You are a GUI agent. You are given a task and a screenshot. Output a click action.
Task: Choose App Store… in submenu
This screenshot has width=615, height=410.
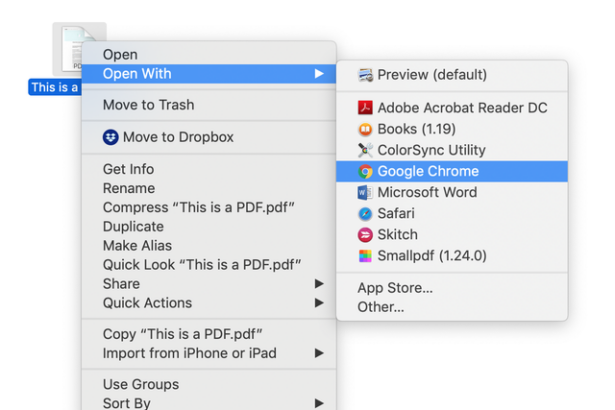click(x=452, y=288)
